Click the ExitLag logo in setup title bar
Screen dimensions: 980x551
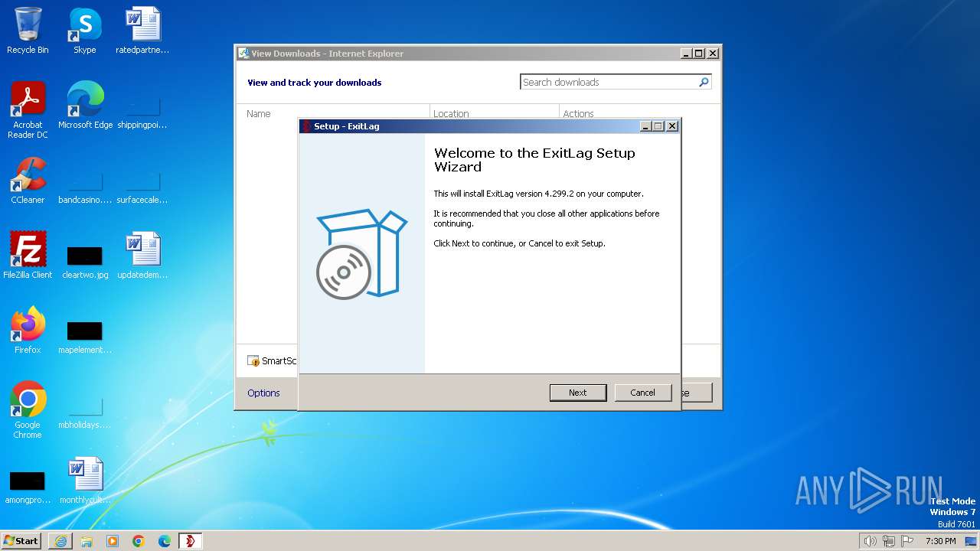coord(306,126)
